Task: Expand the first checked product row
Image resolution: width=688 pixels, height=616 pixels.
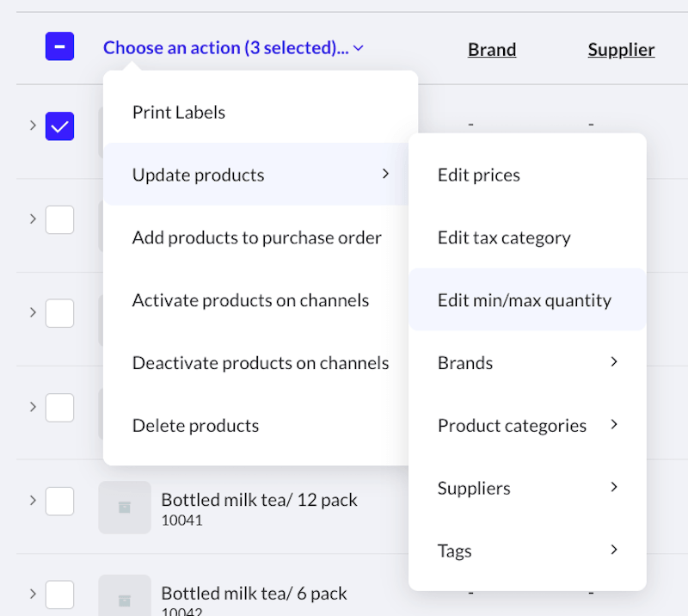Action: point(33,125)
